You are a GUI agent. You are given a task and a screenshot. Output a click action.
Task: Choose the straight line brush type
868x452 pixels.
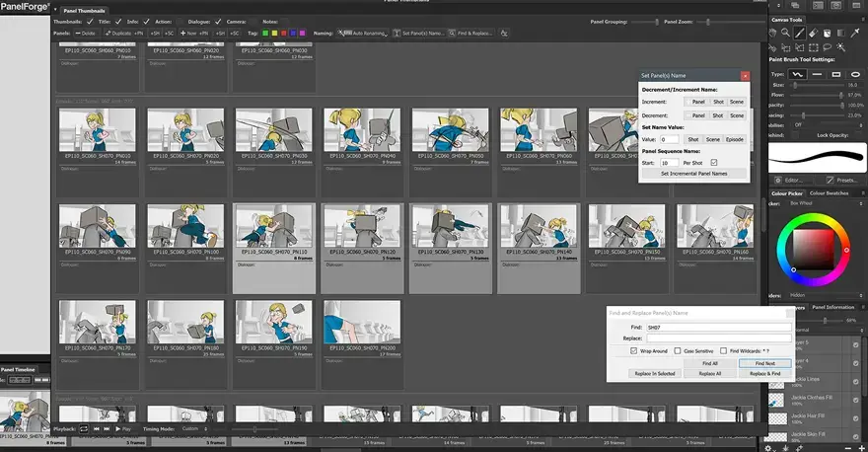click(817, 74)
